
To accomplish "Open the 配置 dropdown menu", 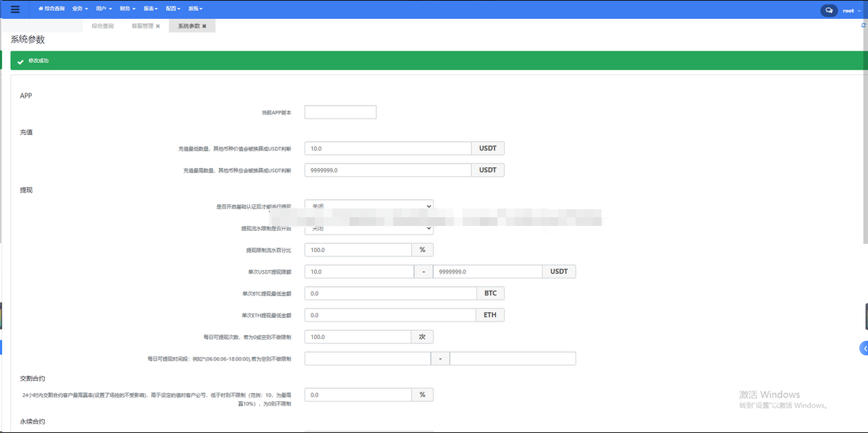I will pyautogui.click(x=172, y=9).
